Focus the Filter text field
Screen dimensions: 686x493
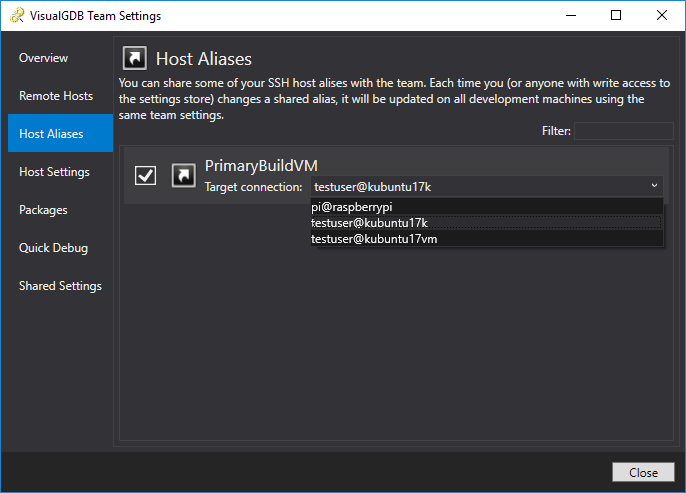(x=623, y=131)
